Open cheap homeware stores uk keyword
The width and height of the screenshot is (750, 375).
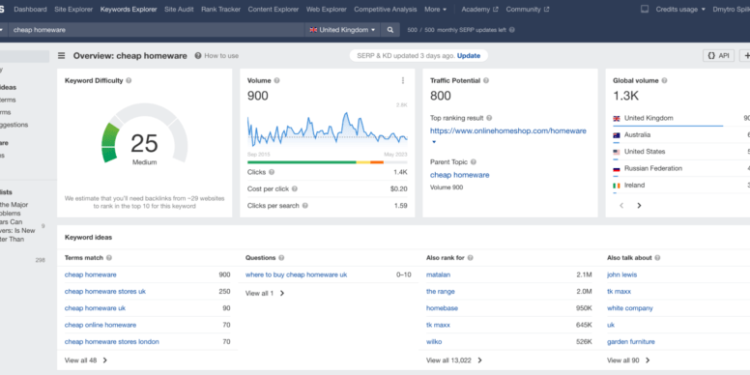point(105,291)
